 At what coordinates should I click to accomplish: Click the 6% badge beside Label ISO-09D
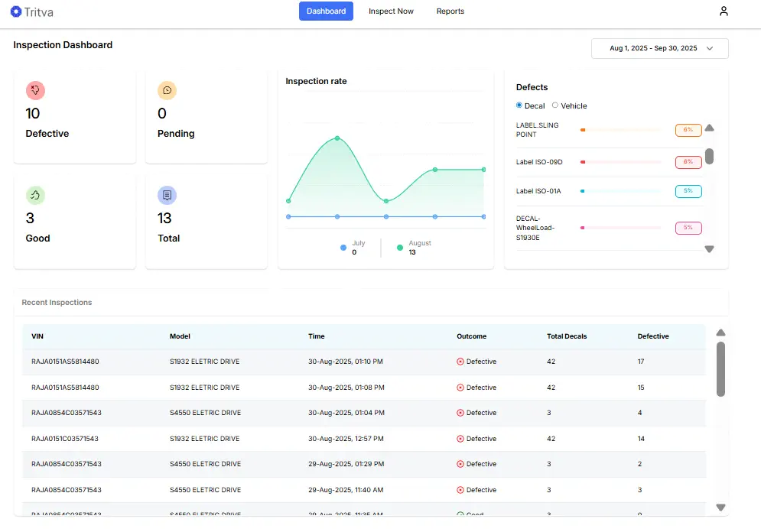tap(688, 161)
